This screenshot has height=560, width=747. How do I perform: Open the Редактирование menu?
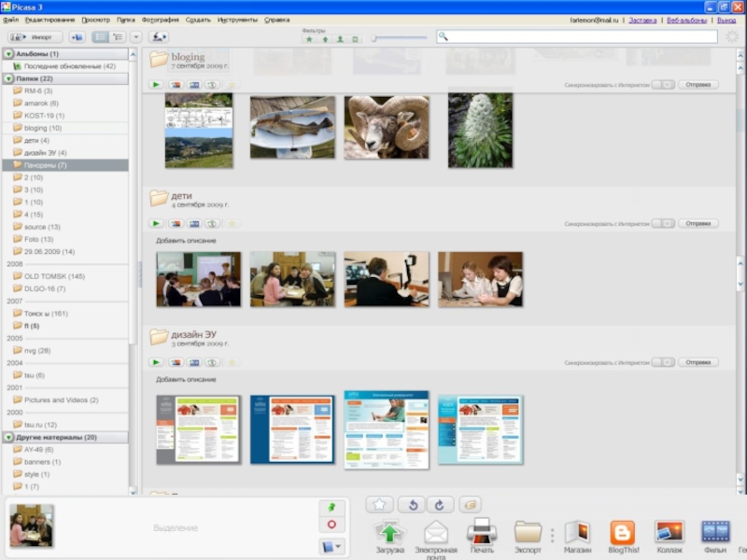pos(49,20)
